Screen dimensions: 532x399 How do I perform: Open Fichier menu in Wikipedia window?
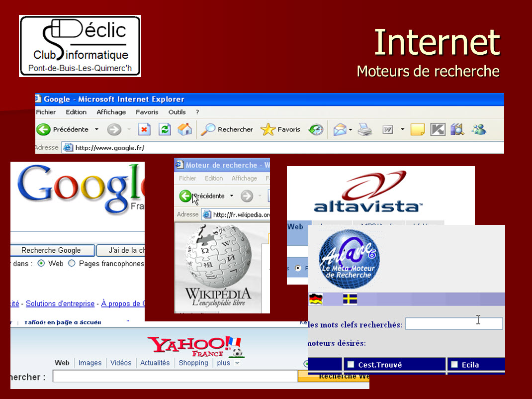[x=187, y=178]
